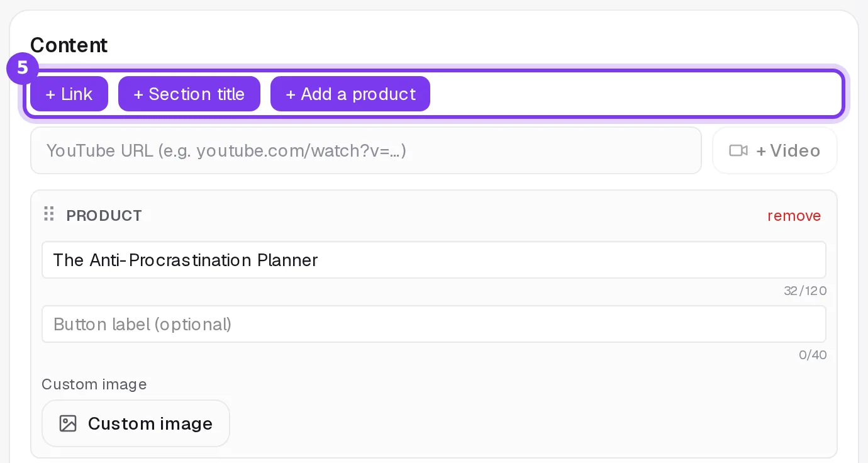Grab the PRODUCT block drag handle

48,215
